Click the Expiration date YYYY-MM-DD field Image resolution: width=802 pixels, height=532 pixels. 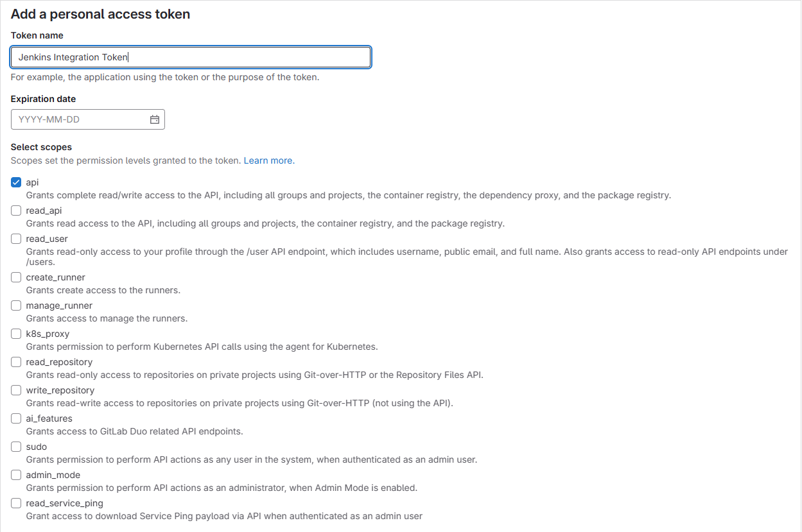[x=88, y=119]
